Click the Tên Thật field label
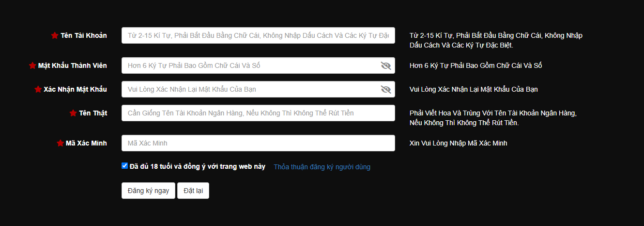This screenshot has width=644, height=226. (93, 113)
